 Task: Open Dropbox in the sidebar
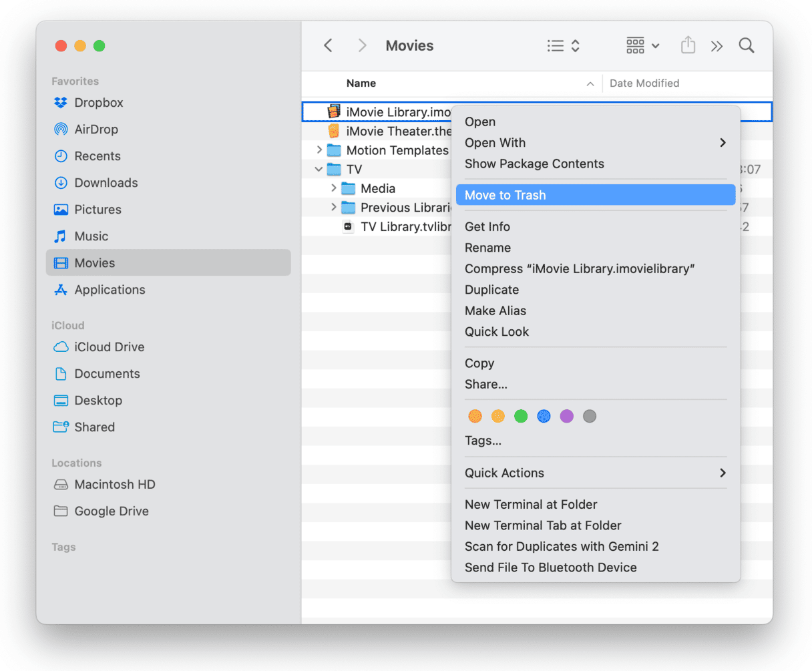98,103
